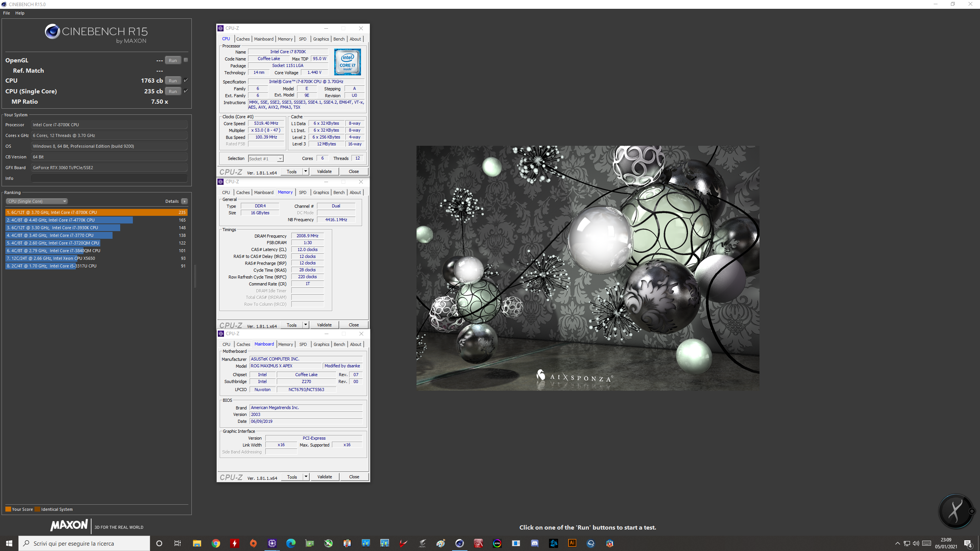Open File Explorer from taskbar

[x=197, y=543]
